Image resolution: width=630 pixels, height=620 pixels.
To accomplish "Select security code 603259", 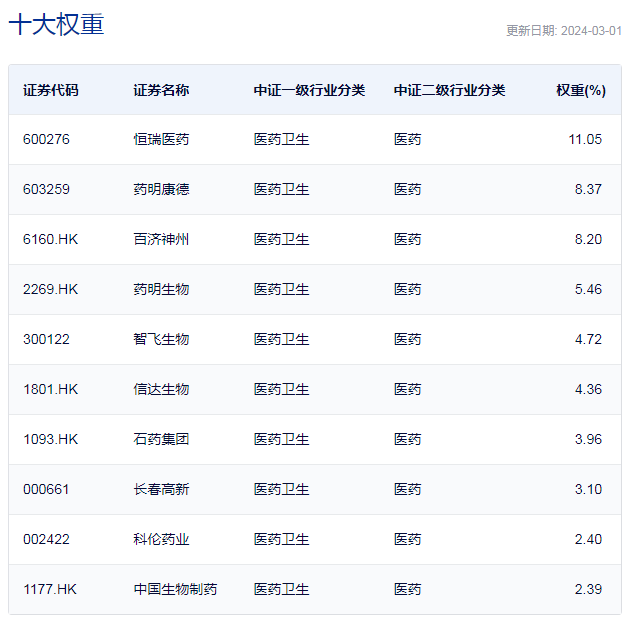I will pyautogui.click(x=46, y=189).
